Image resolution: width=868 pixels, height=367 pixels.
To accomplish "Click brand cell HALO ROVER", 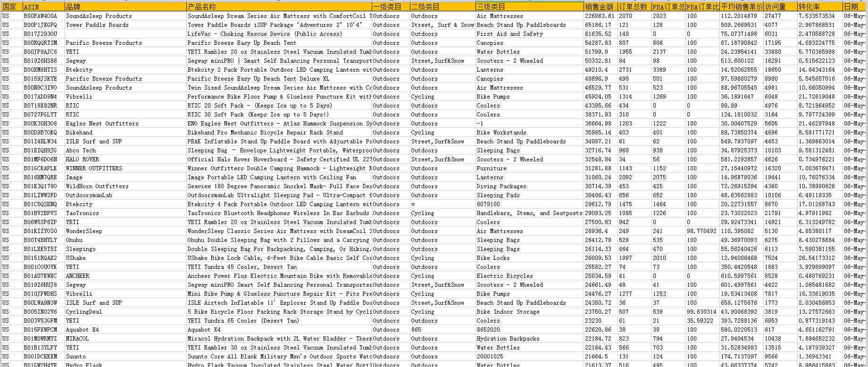I will pos(125,159).
